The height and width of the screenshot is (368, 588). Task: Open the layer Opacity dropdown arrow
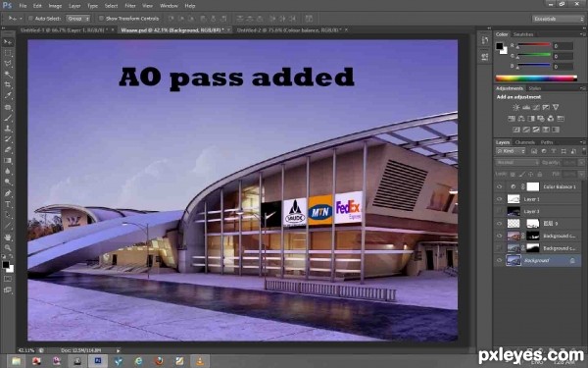click(x=581, y=163)
